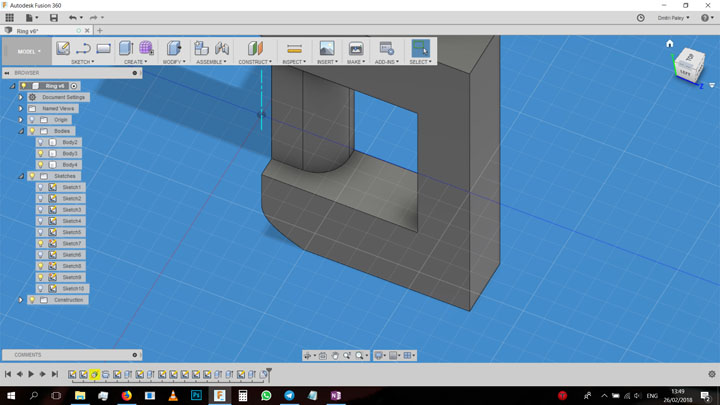Jump to the timeline end
Viewport: 720px width, 405px height.
55,374
